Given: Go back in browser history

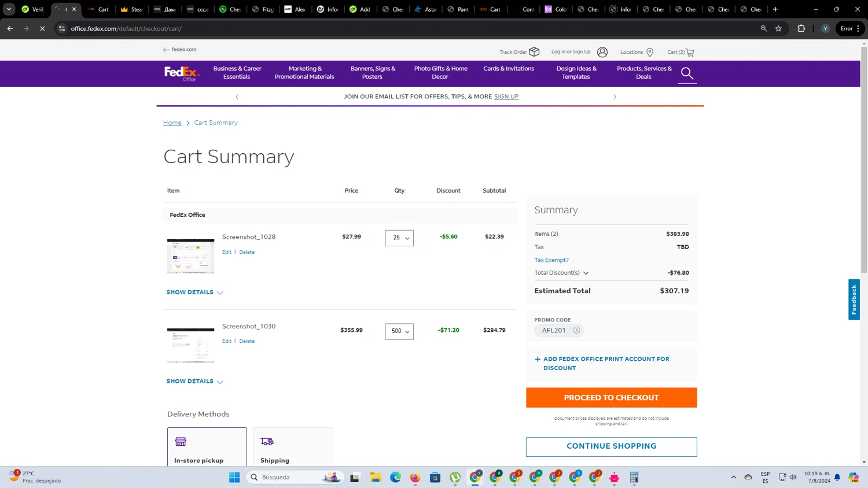Looking at the screenshot, I should click(10, 28).
